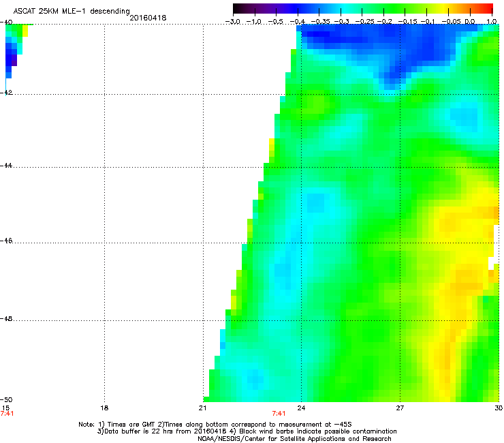Click the 1.0 colorbar label
Screen dimensions: 504x443
click(492, 22)
